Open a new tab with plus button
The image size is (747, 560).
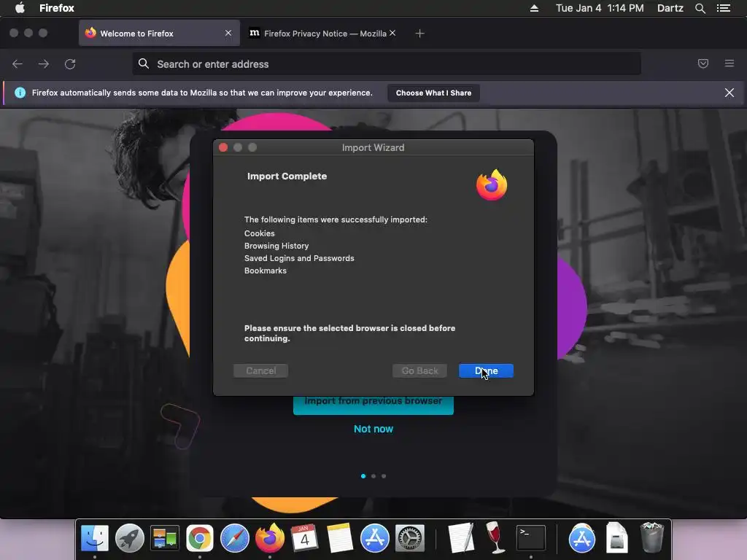click(419, 34)
